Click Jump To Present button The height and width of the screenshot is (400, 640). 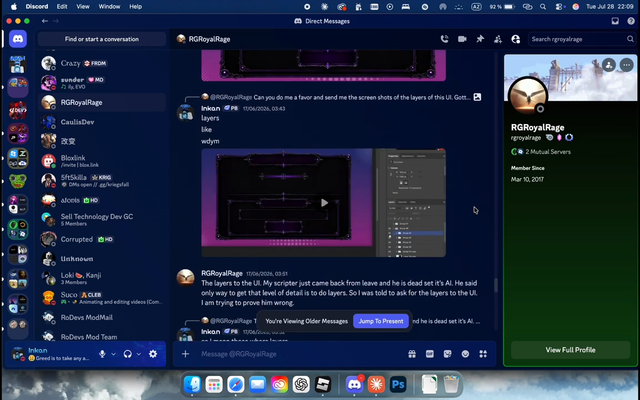click(x=381, y=321)
